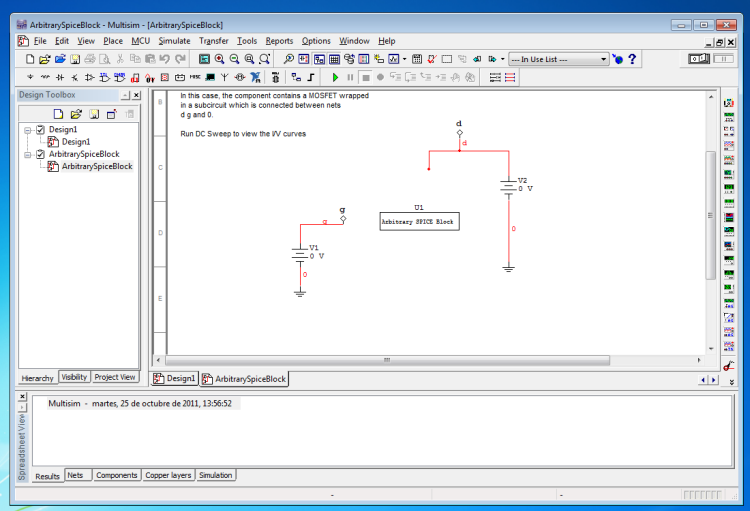Click the Save file icon in main toolbar

pyautogui.click(x=75, y=59)
